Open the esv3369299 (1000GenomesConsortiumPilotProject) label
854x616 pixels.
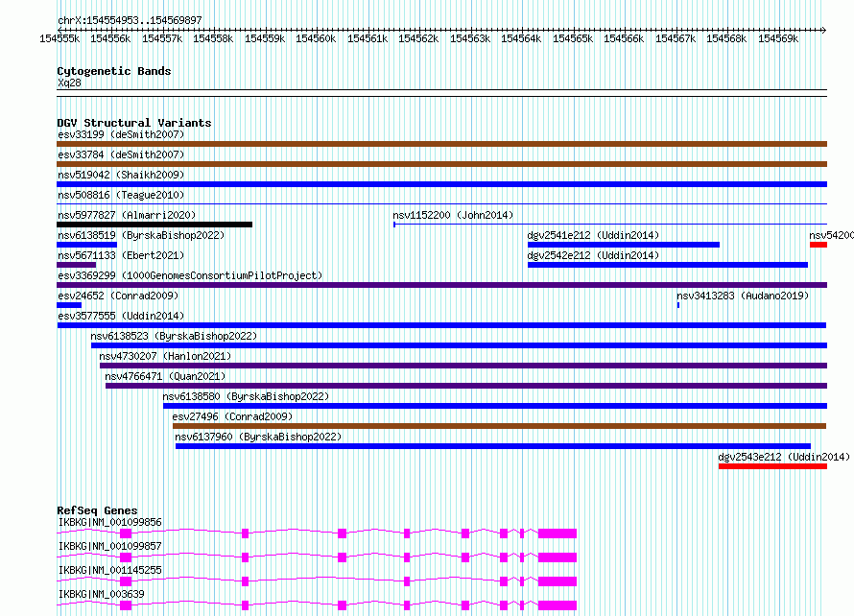click(x=190, y=275)
